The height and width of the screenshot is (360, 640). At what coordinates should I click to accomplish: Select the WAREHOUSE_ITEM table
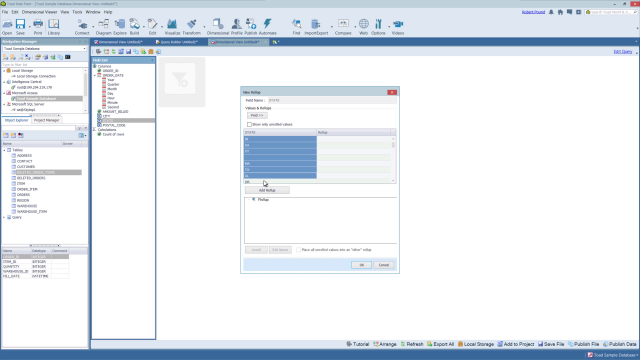[x=31, y=211]
